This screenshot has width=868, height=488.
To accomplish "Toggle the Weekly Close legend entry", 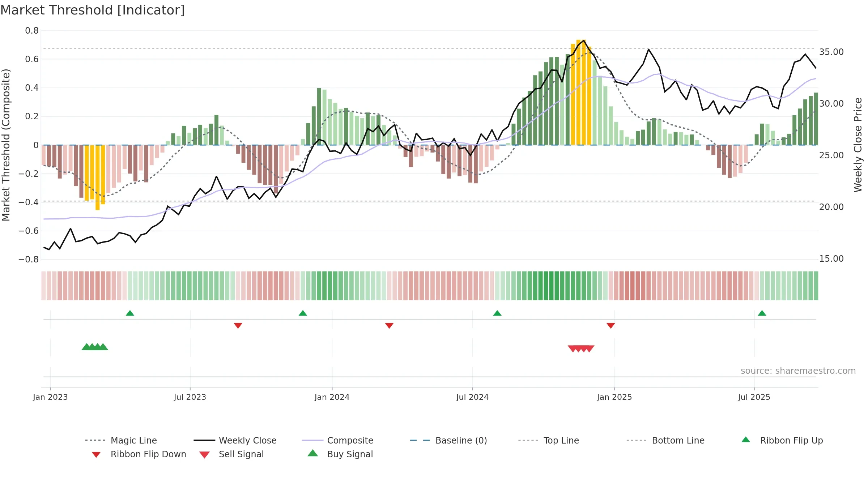I will click(x=235, y=440).
